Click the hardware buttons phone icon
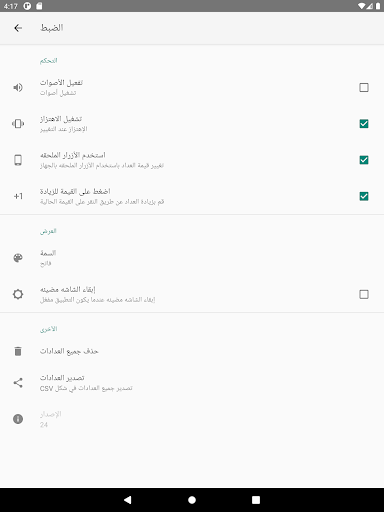 coord(18,160)
